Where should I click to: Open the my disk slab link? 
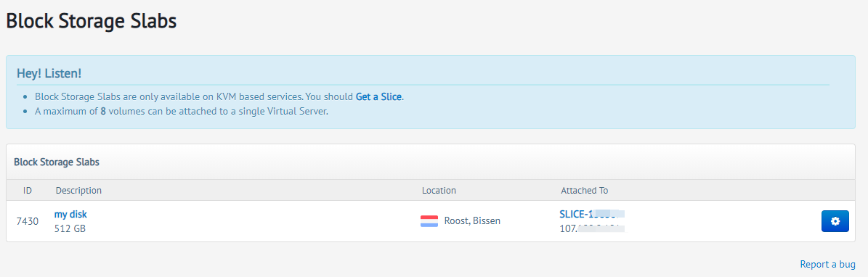70,214
